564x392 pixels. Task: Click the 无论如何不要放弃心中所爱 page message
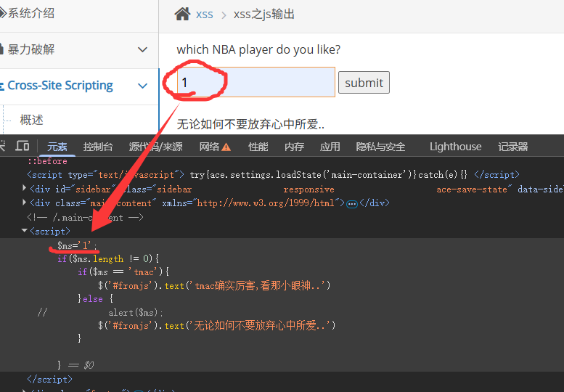pyautogui.click(x=250, y=124)
